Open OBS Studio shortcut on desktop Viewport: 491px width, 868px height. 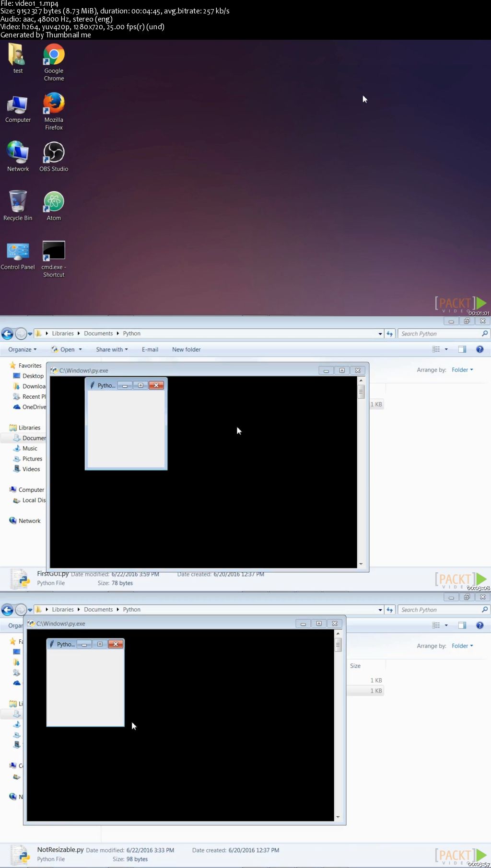54,156
